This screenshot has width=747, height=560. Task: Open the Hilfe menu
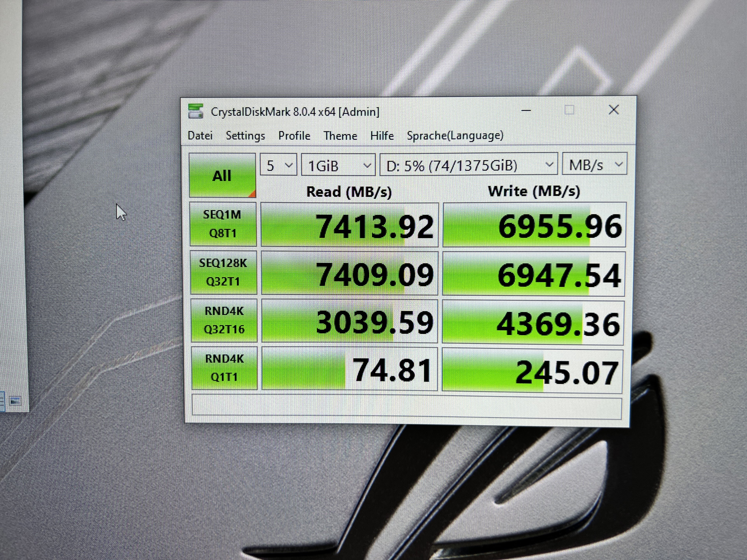pos(382,136)
